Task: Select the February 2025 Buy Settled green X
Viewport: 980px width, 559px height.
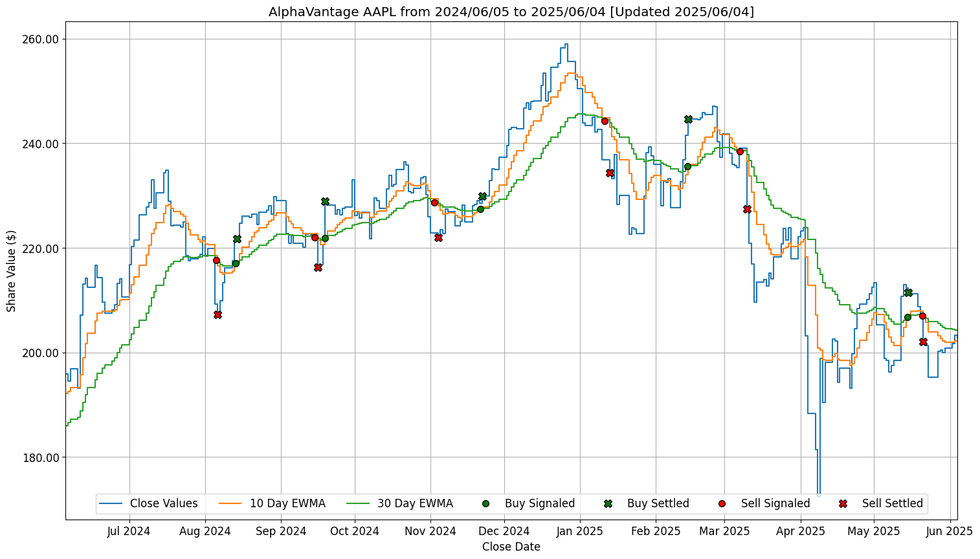Action: click(x=688, y=119)
